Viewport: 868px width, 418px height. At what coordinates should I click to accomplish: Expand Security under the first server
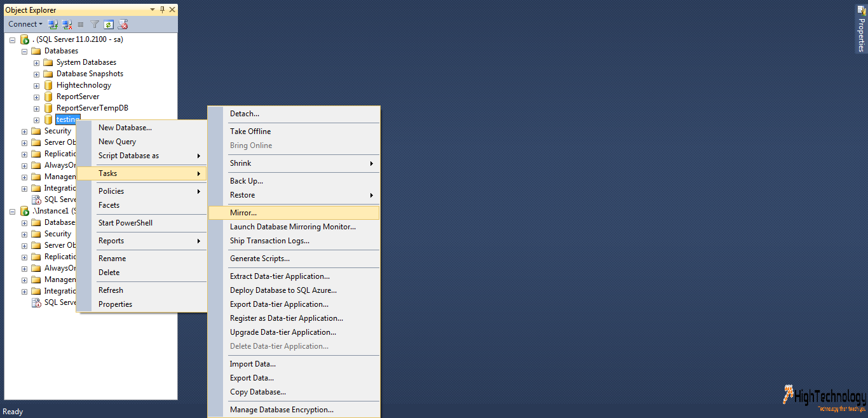[x=24, y=131]
